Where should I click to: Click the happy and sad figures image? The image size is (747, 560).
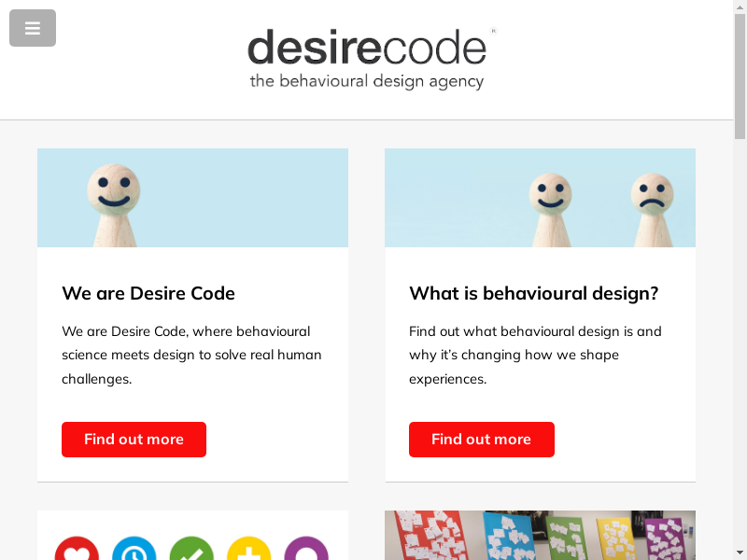541,198
